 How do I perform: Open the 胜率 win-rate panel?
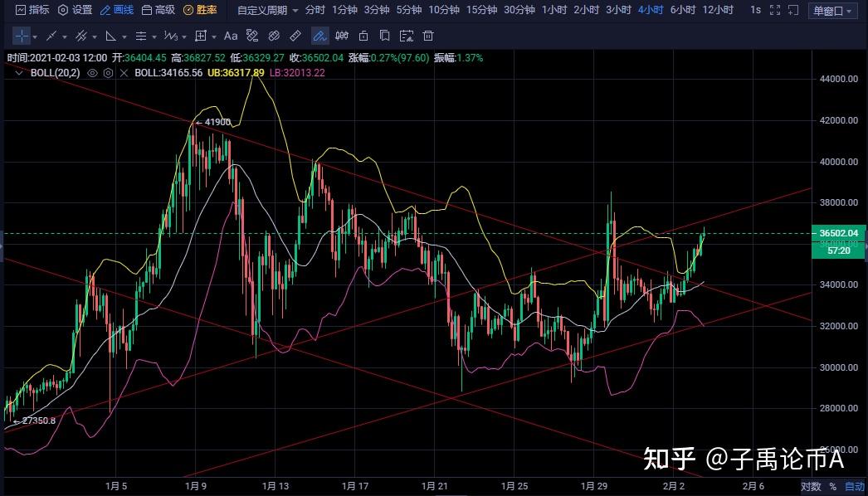[200, 10]
